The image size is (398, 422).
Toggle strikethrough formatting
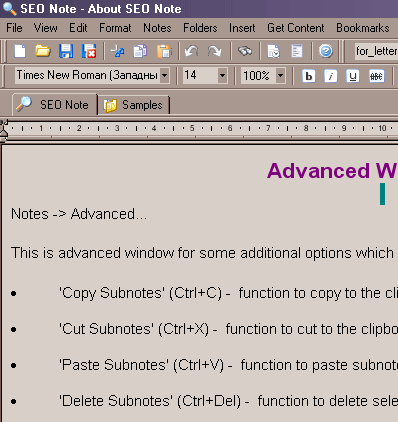pos(377,76)
